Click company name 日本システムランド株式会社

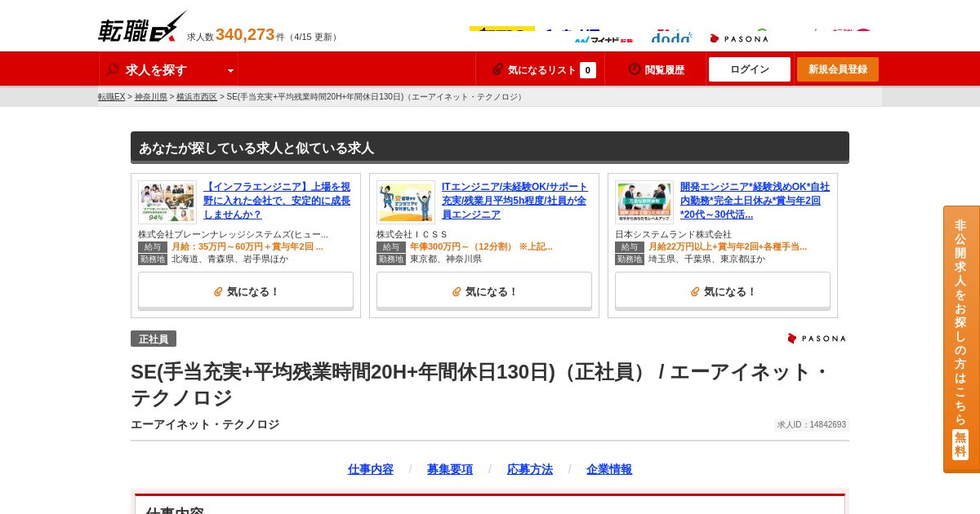coord(673,234)
